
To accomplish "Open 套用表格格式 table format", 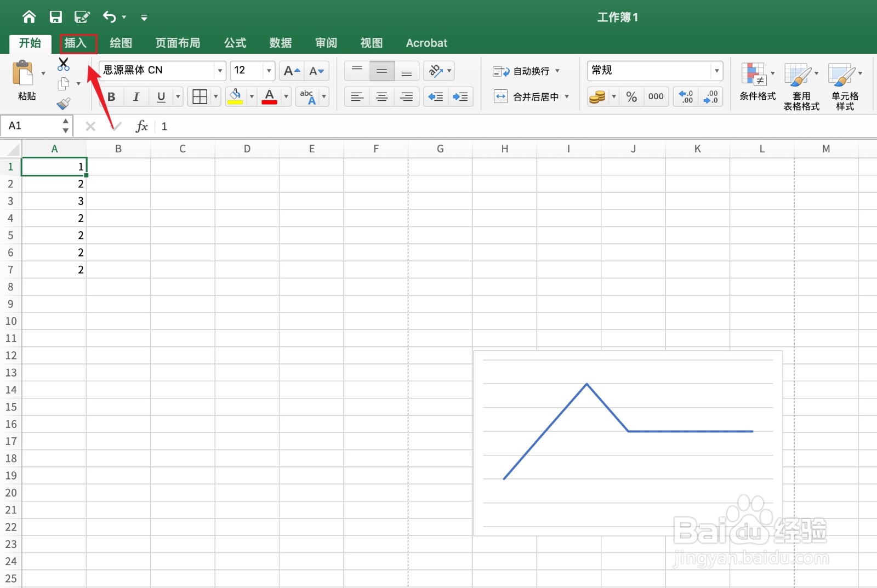I will (801, 87).
